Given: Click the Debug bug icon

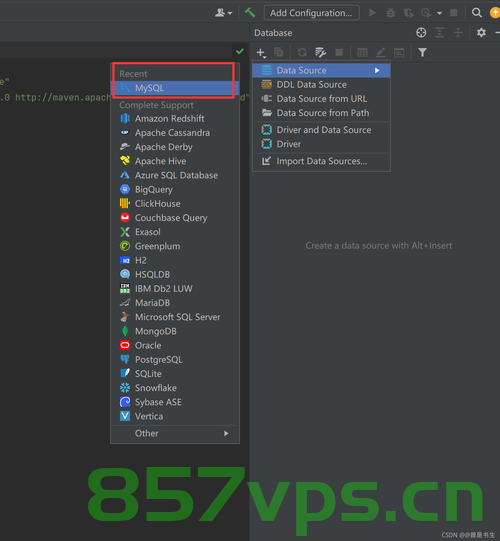Looking at the screenshot, I should [x=391, y=13].
